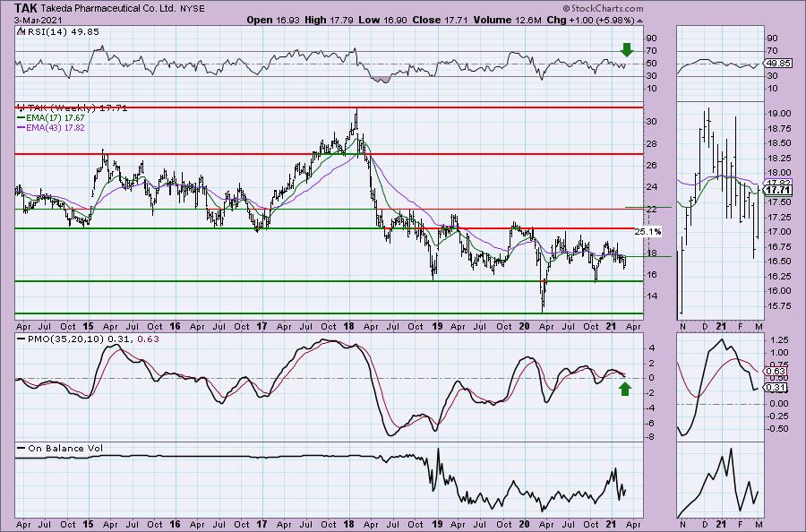806x532 pixels.
Task: Click the RSI(14) 49.85 indicator label
Action: (x=62, y=32)
